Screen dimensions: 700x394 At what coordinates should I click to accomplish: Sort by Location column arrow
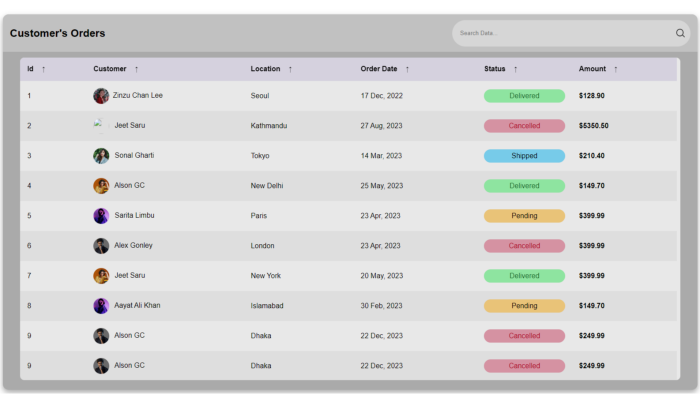[290, 69]
